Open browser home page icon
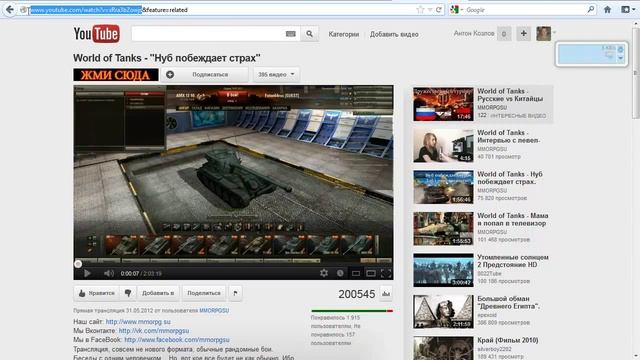The width and height of the screenshot is (640, 360). pos(607,9)
